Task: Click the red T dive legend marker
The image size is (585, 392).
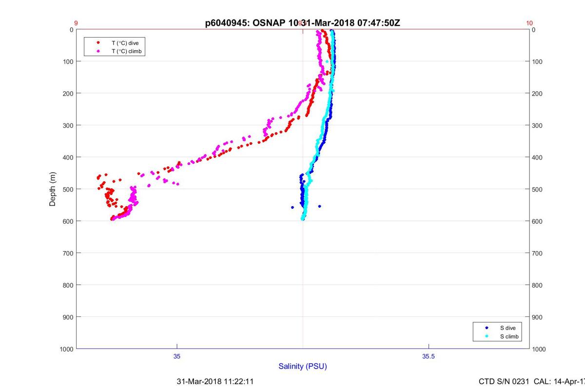Action: coord(98,43)
